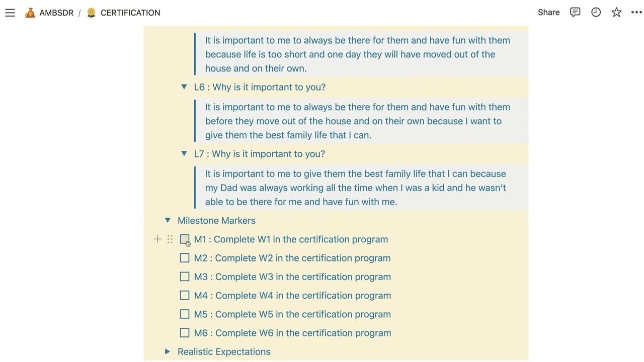Viewport: 644px width, 362px height.
Task: Favorite this page with the star icon
Action: (616, 13)
